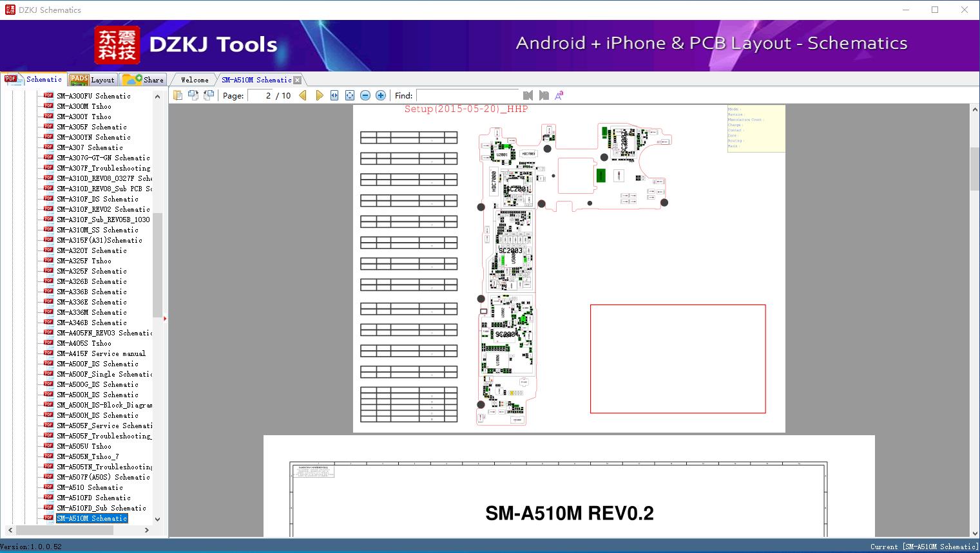Open SM-A325F Tshoo file
The image size is (980, 553).
pos(84,261)
